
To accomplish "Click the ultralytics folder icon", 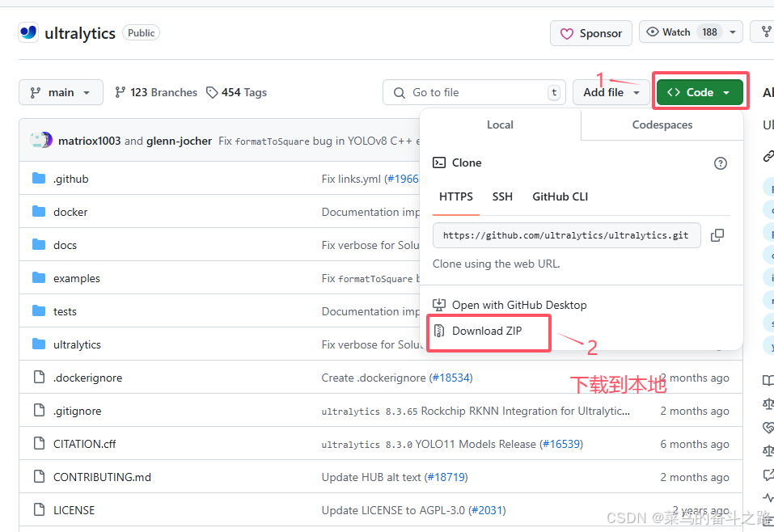I will tap(39, 344).
